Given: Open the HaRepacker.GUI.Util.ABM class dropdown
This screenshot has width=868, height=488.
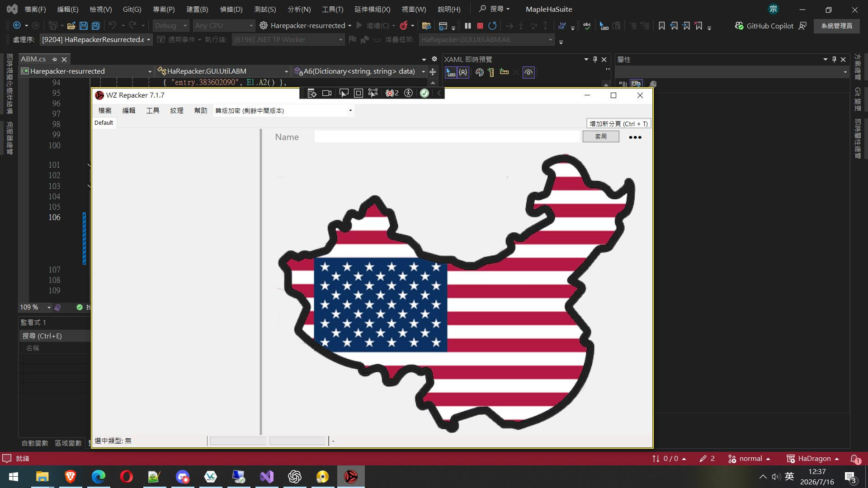Looking at the screenshot, I should pos(223,71).
